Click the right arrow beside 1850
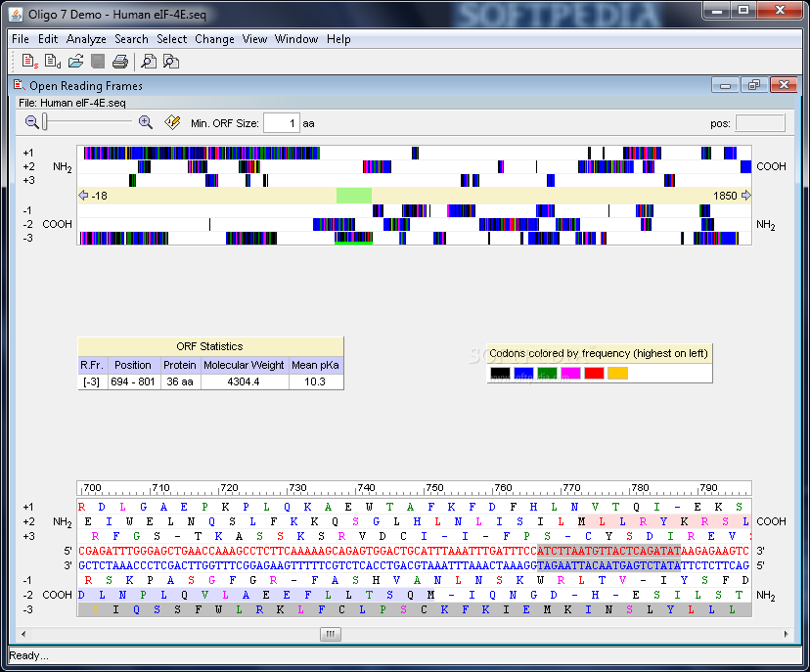The width and height of the screenshot is (810, 672). click(x=746, y=196)
